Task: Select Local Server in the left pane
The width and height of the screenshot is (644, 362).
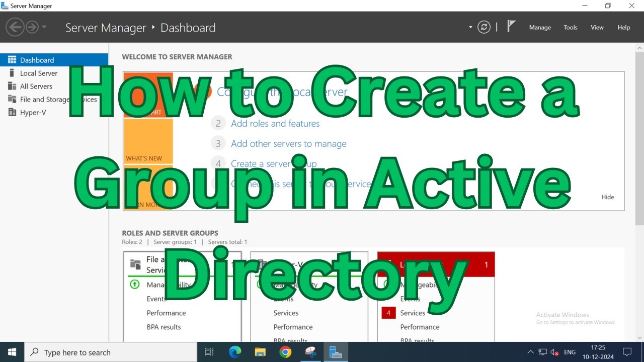Action: pyautogui.click(x=54, y=73)
